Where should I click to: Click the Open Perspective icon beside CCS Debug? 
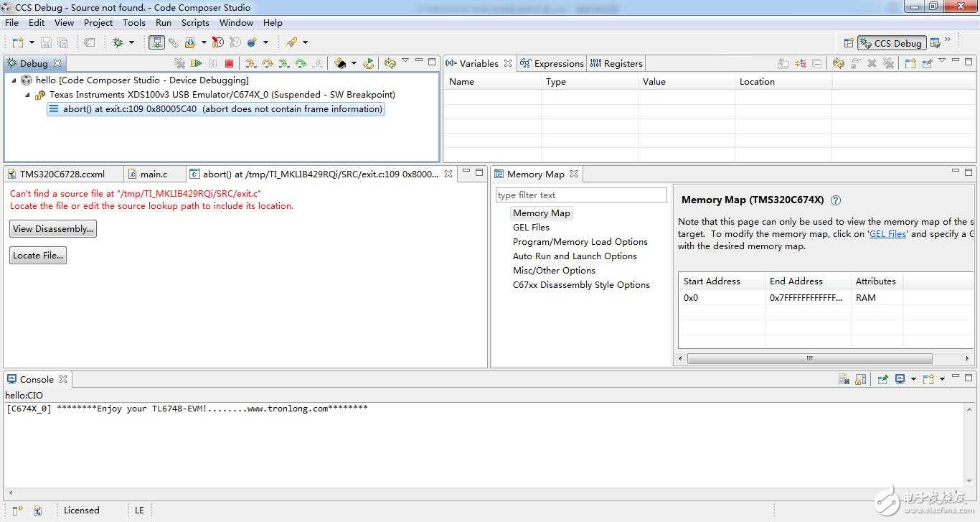pyautogui.click(x=849, y=43)
